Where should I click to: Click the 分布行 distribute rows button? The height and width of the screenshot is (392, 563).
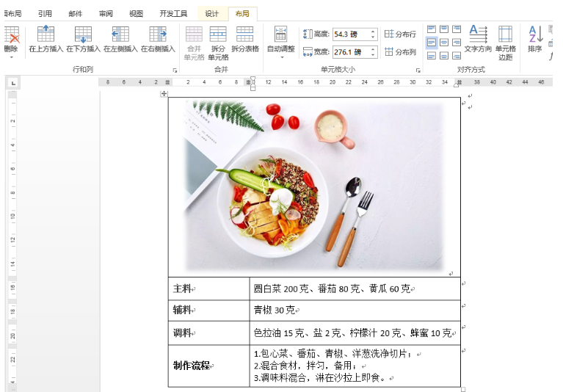pos(400,34)
